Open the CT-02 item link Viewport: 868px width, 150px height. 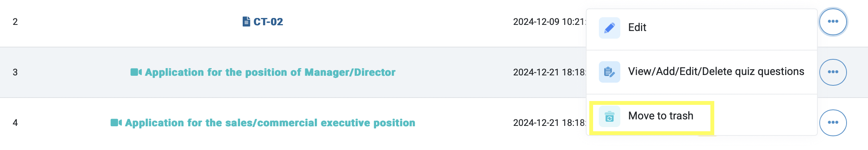(x=268, y=22)
